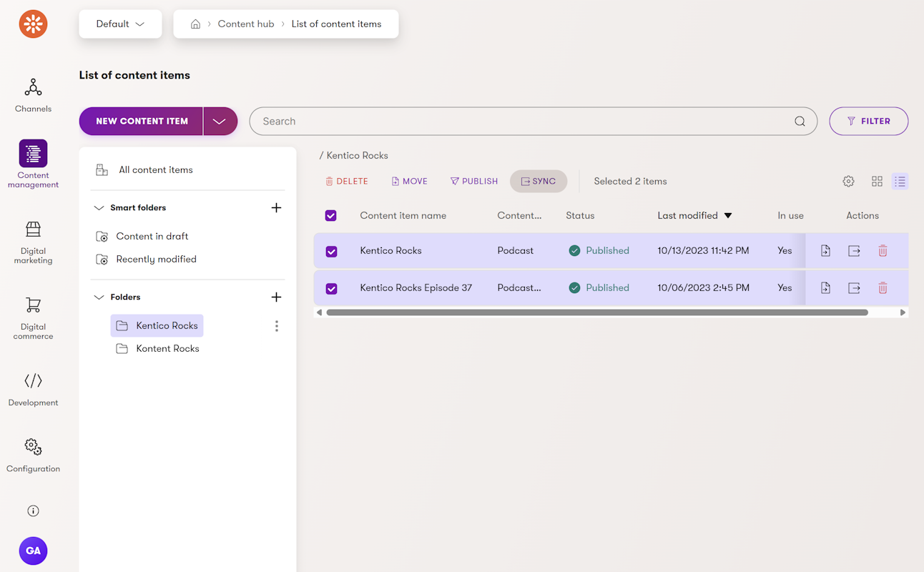Open the Digital commerce section
Image resolution: width=924 pixels, height=572 pixels.
click(33, 318)
